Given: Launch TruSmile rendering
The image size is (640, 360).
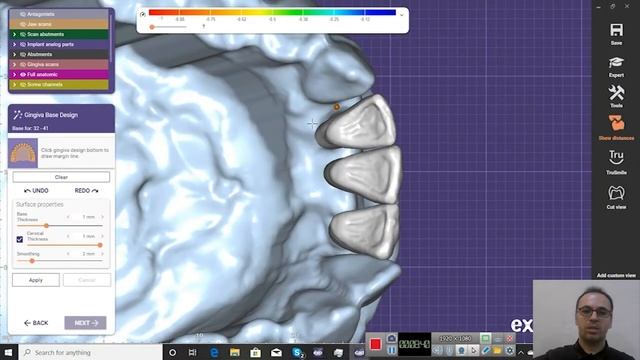Looking at the screenshot, I should pyautogui.click(x=616, y=157).
